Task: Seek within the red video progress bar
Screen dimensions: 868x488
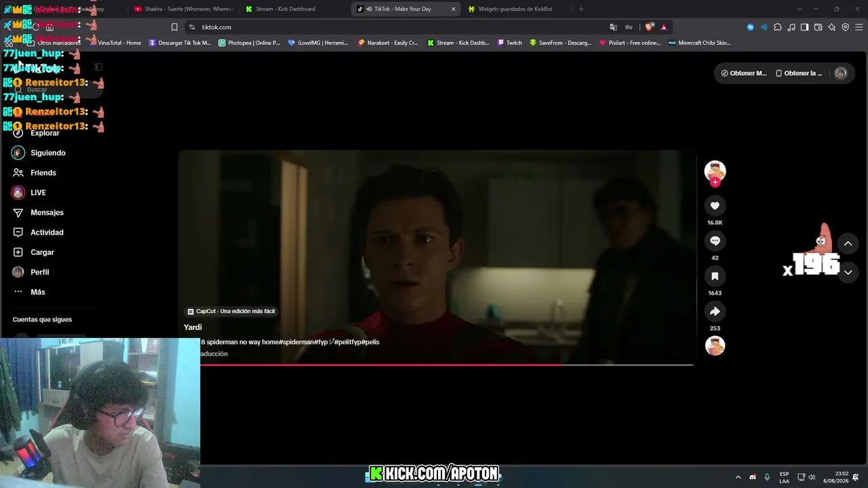Action: tap(437, 365)
